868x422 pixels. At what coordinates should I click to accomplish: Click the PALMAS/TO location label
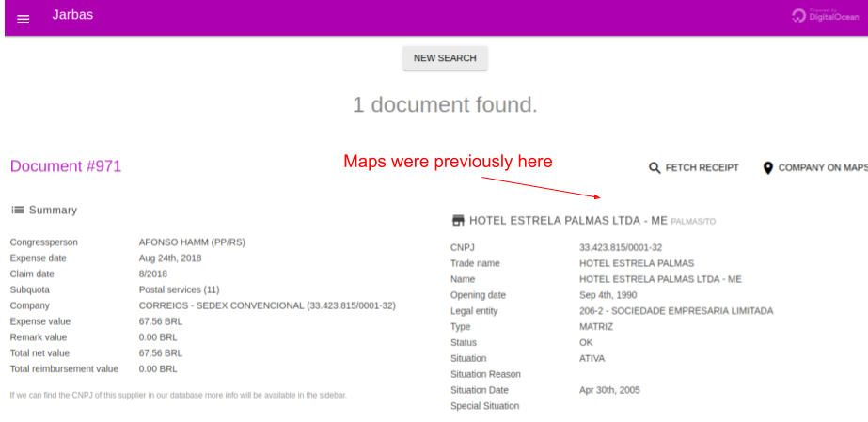pyautogui.click(x=693, y=222)
